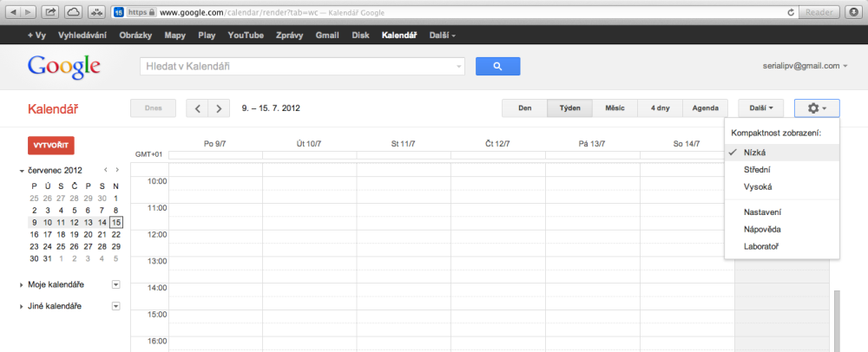
Task: Open Gmail in top bar
Action: click(x=327, y=35)
